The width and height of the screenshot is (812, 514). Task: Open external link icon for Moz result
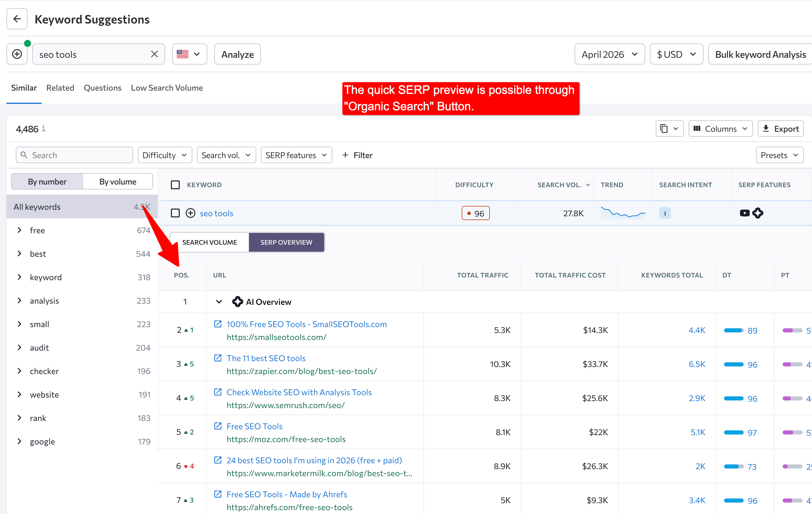[x=218, y=426]
